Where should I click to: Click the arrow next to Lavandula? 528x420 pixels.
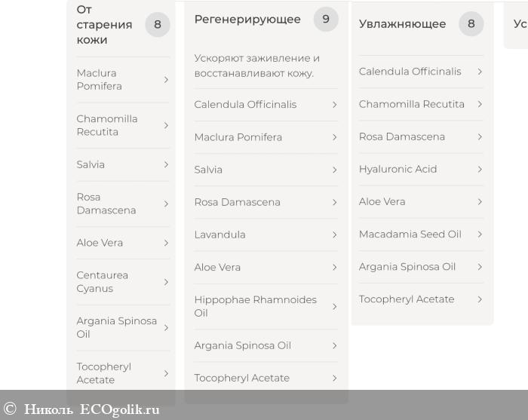tap(334, 235)
